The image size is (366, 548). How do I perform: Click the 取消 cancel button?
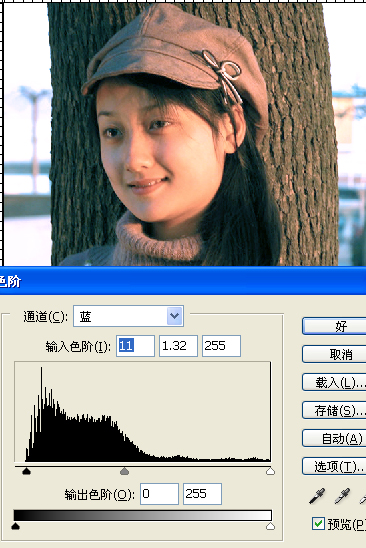pos(334,354)
